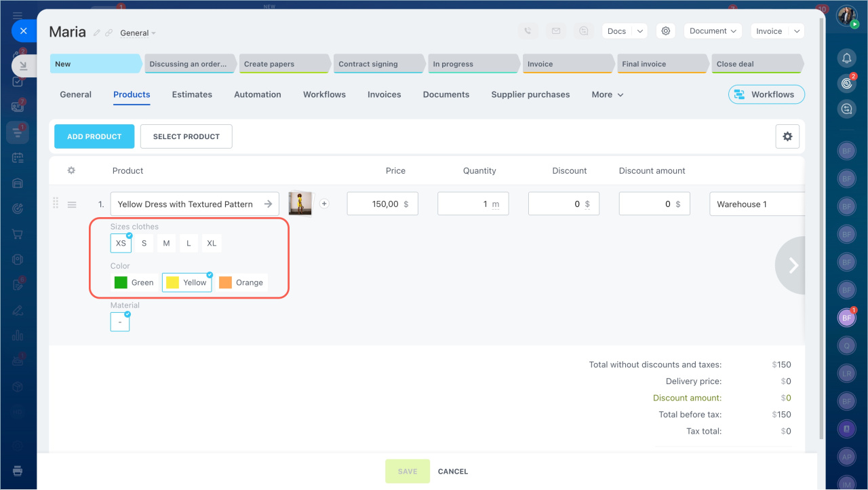Image resolution: width=868 pixels, height=490 pixels.
Task: Click plus icon to add product image
Action: coord(324,204)
